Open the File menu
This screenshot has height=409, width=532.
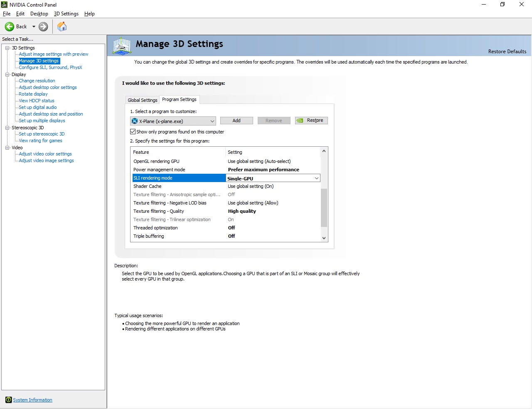click(x=7, y=14)
